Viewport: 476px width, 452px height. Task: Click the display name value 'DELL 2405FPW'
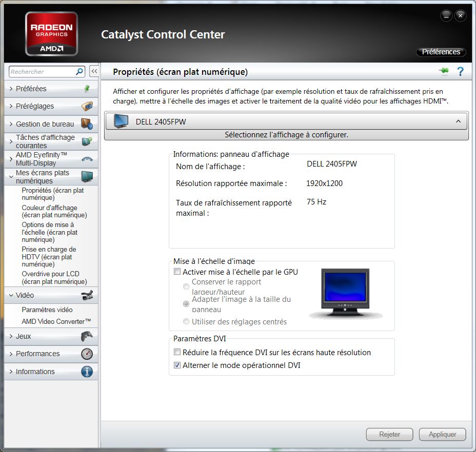pyautogui.click(x=332, y=164)
